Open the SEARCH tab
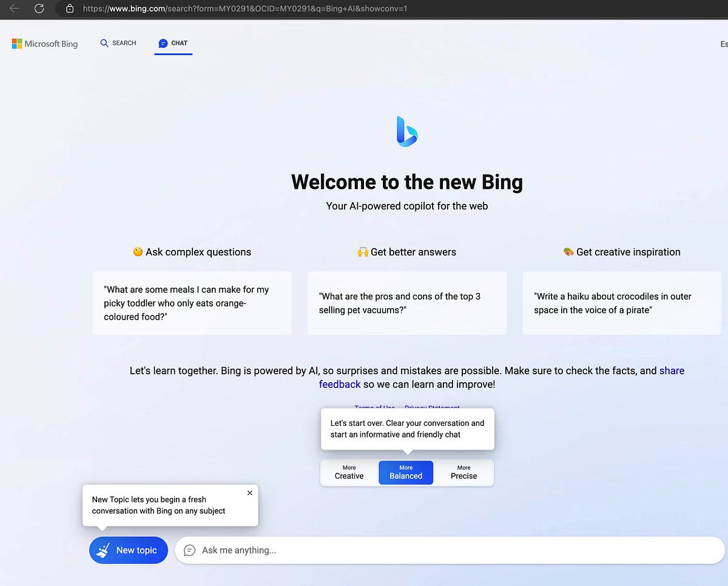This screenshot has width=728, height=586. coord(118,43)
